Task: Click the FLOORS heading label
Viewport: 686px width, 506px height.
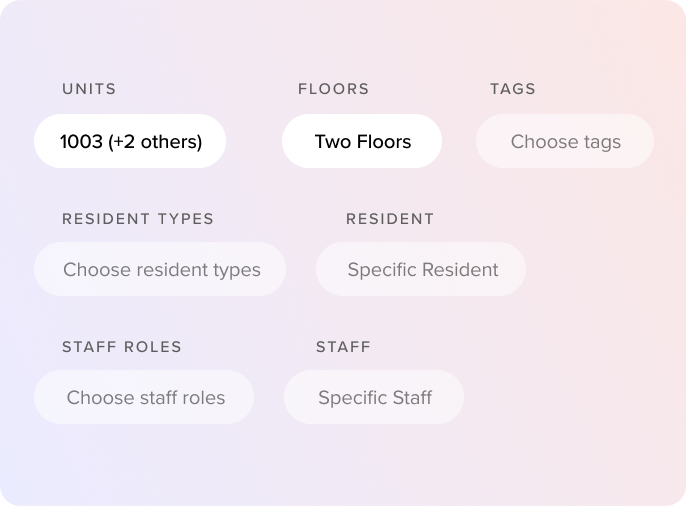Action: (x=333, y=89)
